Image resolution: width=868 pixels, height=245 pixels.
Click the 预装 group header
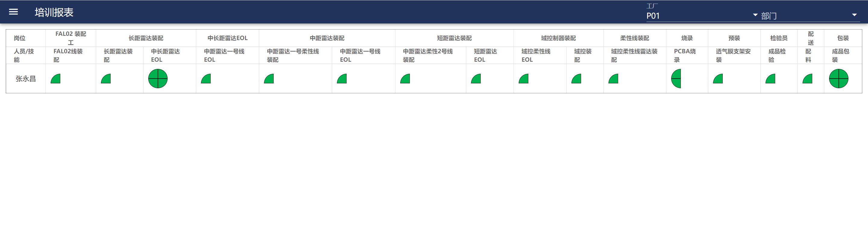[734, 38]
